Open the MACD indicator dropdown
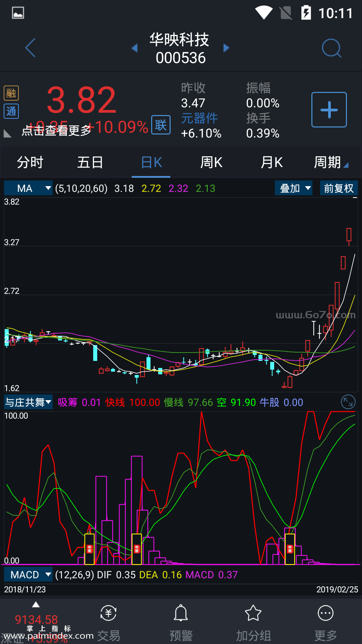The height and width of the screenshot is (644, 362). [28, 575]
